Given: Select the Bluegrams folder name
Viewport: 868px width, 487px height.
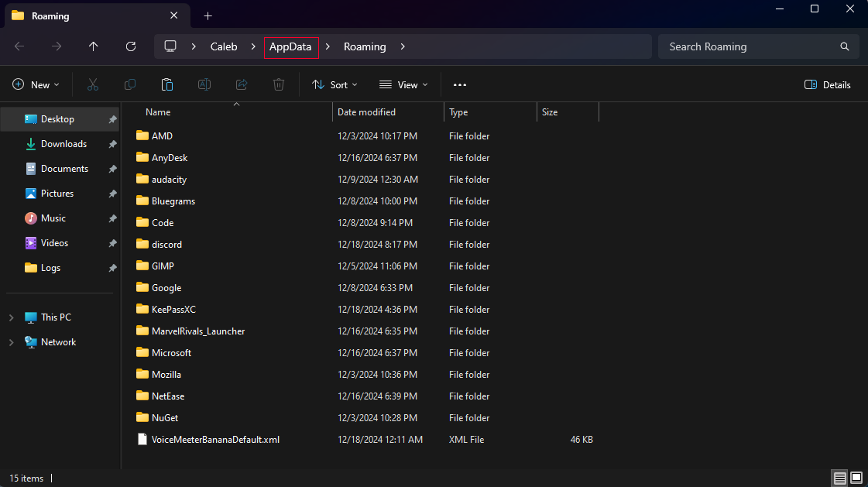Looking at the screenshot, I should click(x=173, y=201).
